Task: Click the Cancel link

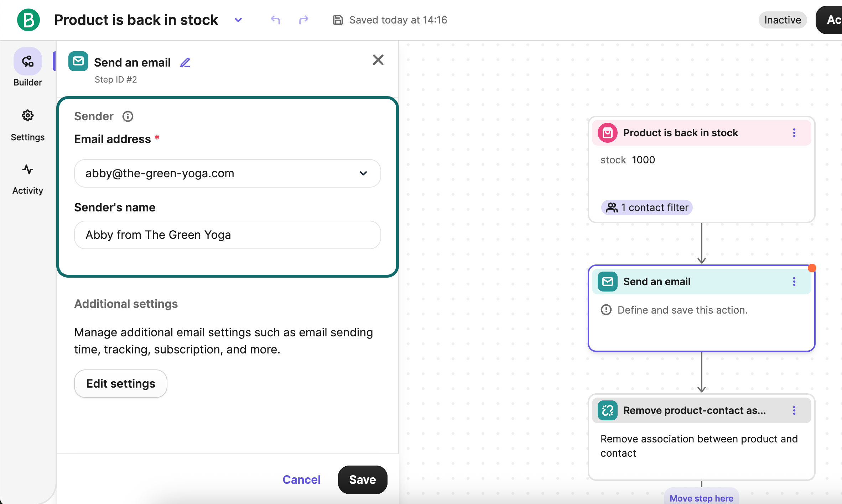Action: [x=301, y=479]
